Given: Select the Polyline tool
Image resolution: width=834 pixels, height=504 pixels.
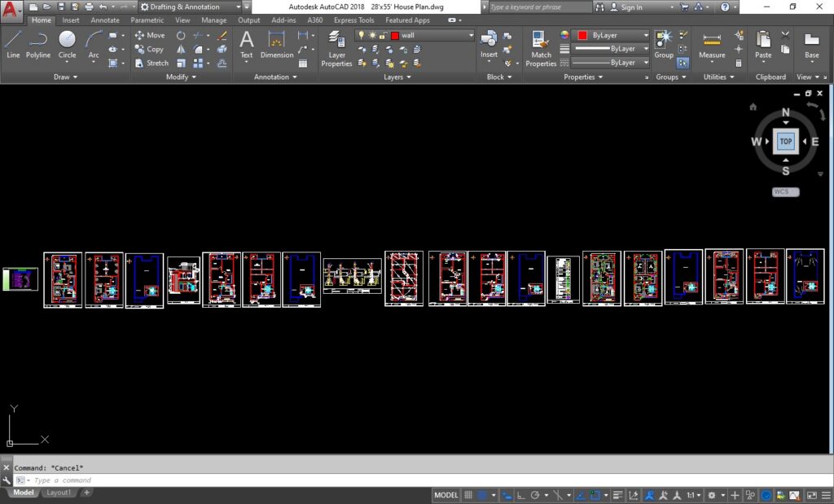Looking at the screenshot, I should [x=38, y=44].
